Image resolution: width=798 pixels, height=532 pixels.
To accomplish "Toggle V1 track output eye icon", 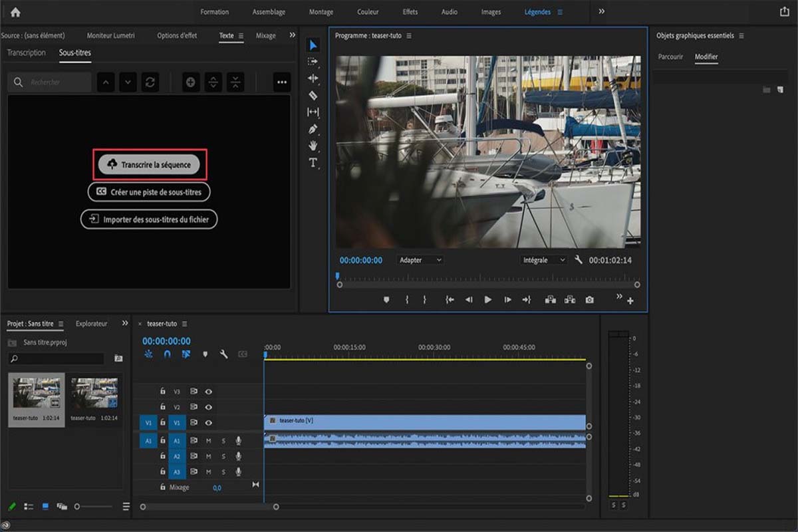I will click(x=209, y=422).
